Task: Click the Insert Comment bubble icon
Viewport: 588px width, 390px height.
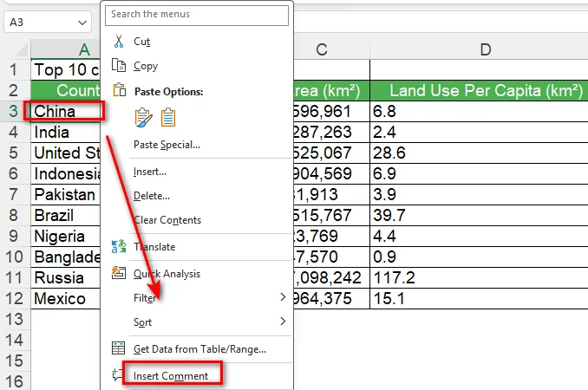Action: tap(117, 374)
